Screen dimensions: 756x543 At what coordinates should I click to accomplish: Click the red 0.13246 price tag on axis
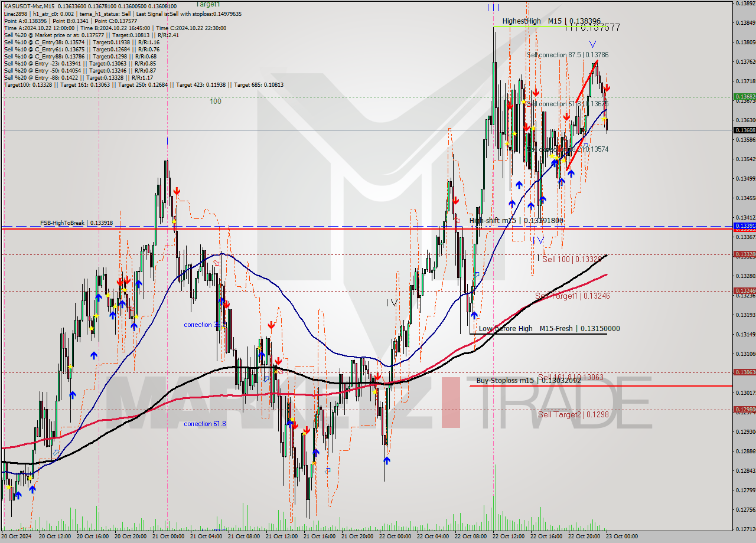[744, 290]
